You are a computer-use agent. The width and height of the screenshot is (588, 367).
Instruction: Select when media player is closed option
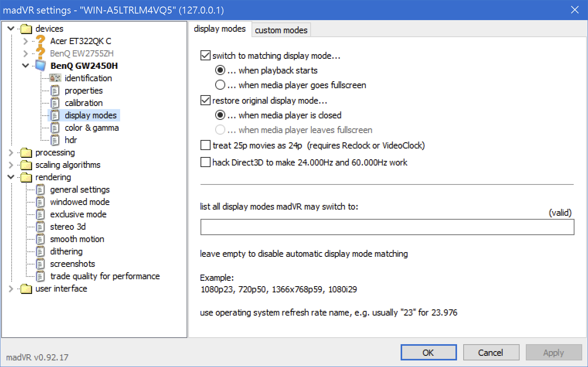pos(220,115)
